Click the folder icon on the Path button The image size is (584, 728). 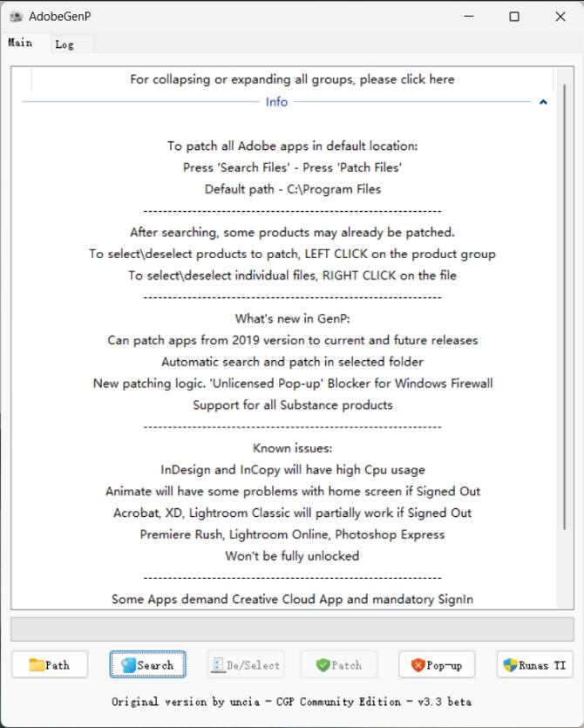click(37, 665)
